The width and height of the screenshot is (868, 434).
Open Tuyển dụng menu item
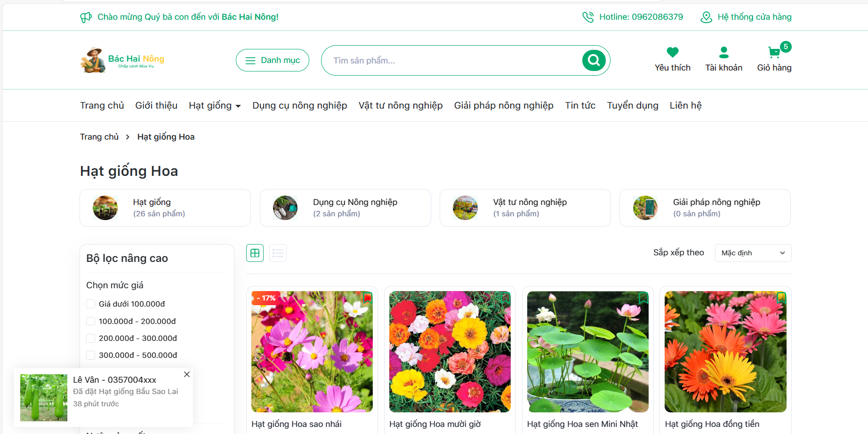pyautogui.click(x=633, y=105)
